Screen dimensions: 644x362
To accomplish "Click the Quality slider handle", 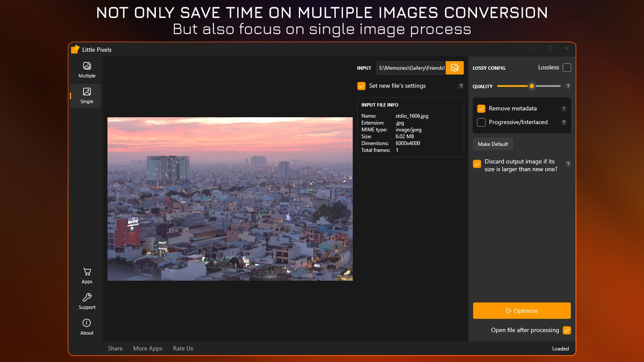I will tap(531, 86).
